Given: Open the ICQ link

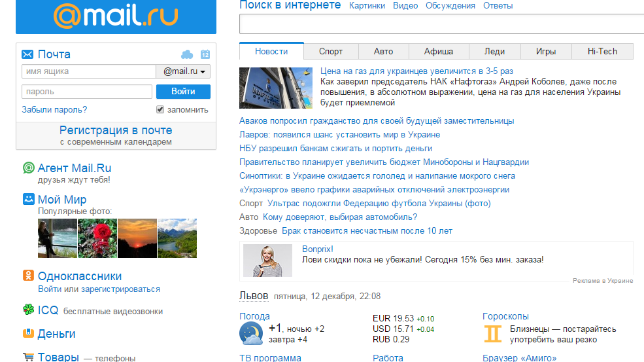Looking at the screenshot, I should [48, 310].
